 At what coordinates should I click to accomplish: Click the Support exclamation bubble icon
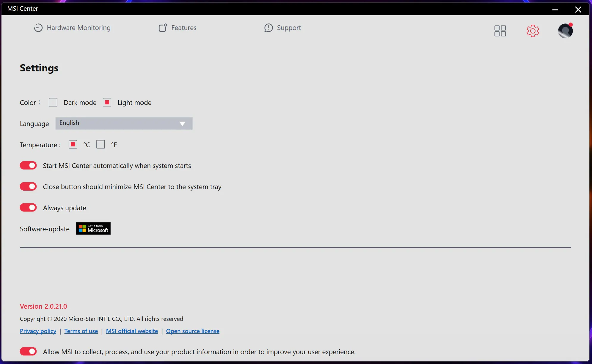[268, 28]
